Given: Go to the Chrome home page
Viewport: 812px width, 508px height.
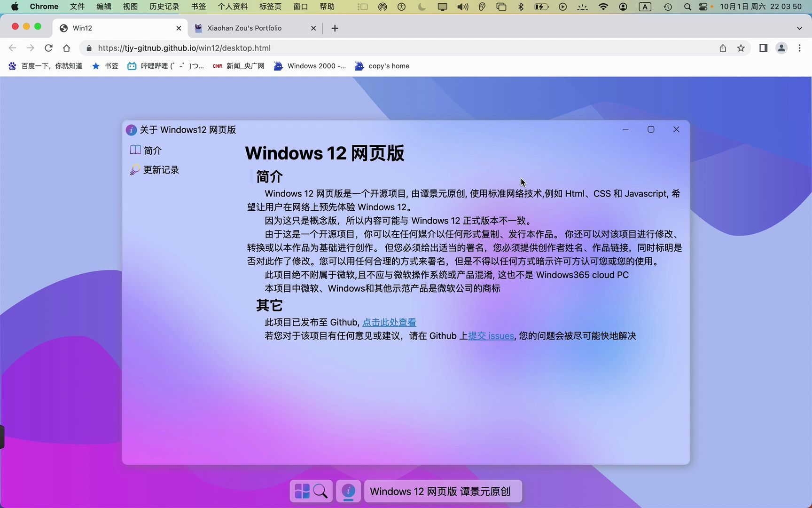Looking at the screenshot, I should (x=66, y=48).
